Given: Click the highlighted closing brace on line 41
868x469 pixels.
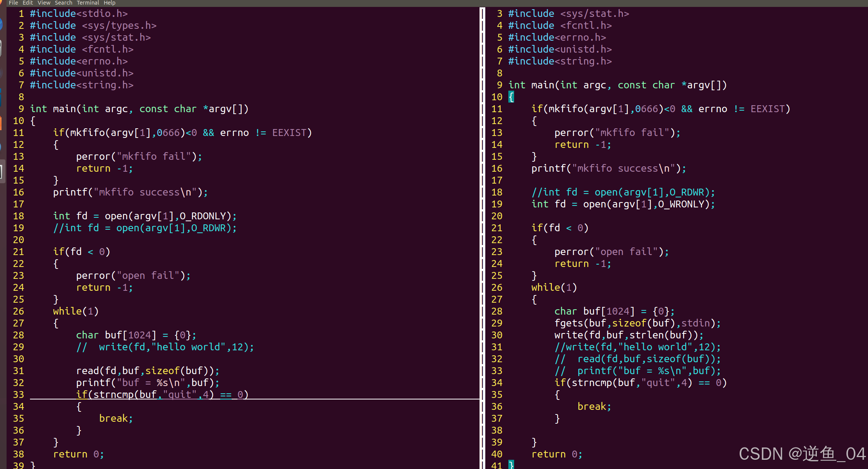Looking at the screenshot, I should pyautogui.click(x=511, y=465).
